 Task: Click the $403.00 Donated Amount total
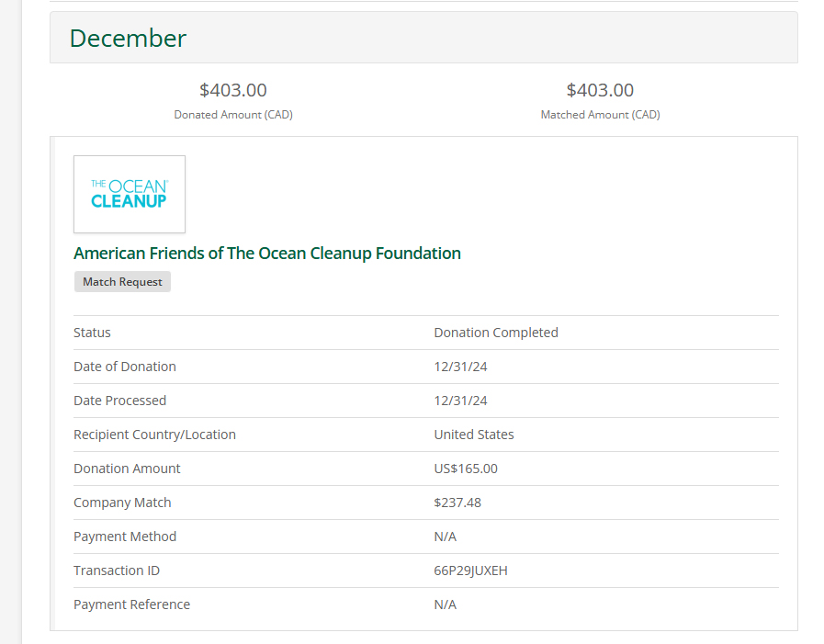(233, 90)
